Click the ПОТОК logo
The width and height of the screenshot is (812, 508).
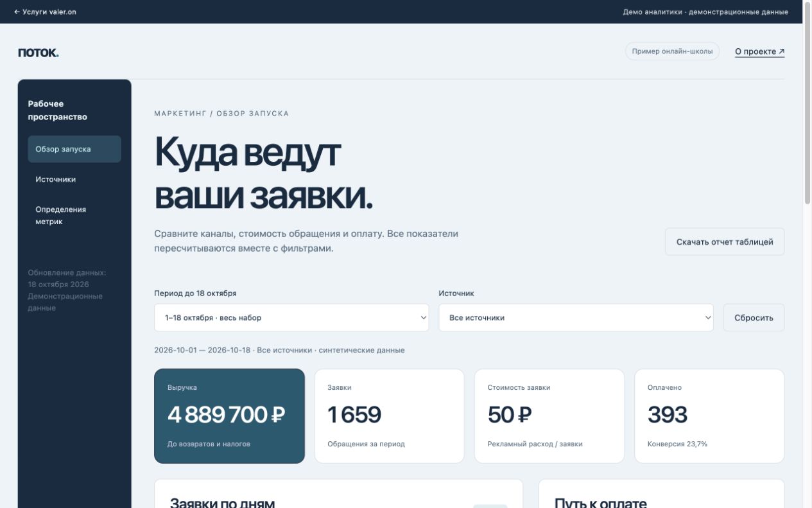click(39, 53)
